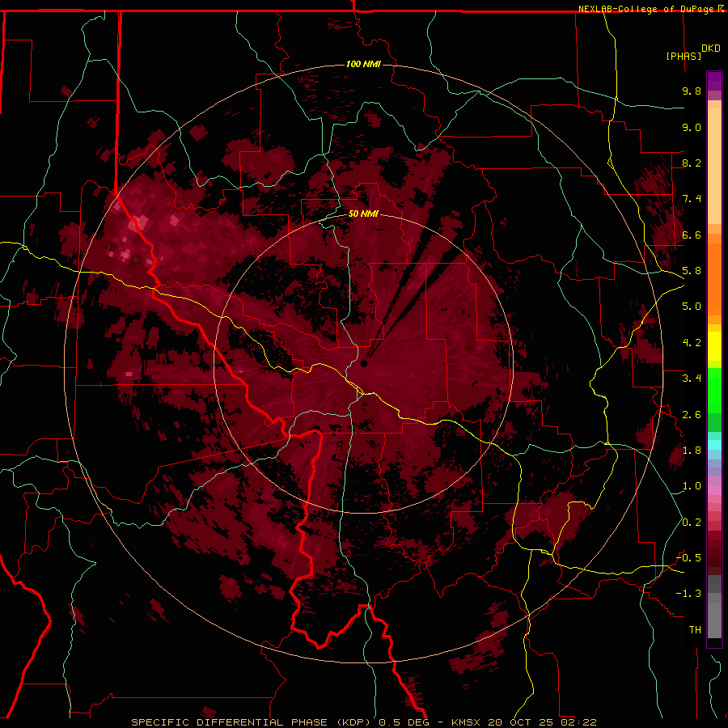Click the 1.8 value on the color scale
The height and width of the screenshot is (728, 728).
[x=692, y=451]
